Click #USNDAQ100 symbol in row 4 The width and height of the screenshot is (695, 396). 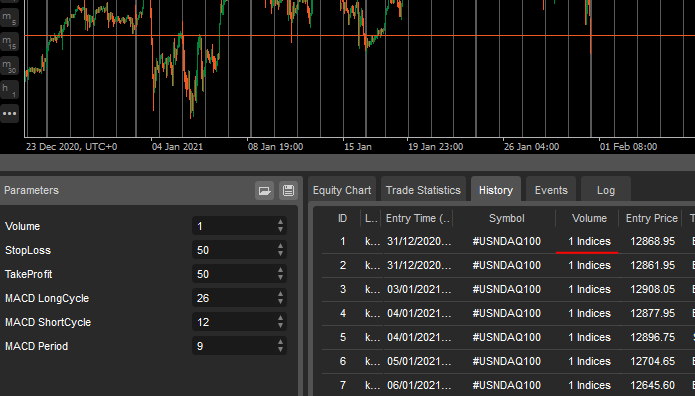pyautogui.click(x=506, y=313)
